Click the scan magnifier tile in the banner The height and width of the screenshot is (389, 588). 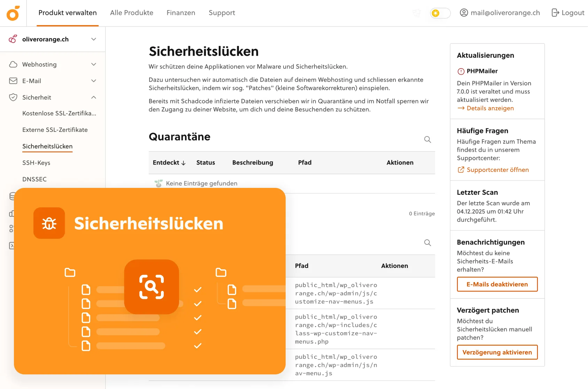click(x=152, y=287)
